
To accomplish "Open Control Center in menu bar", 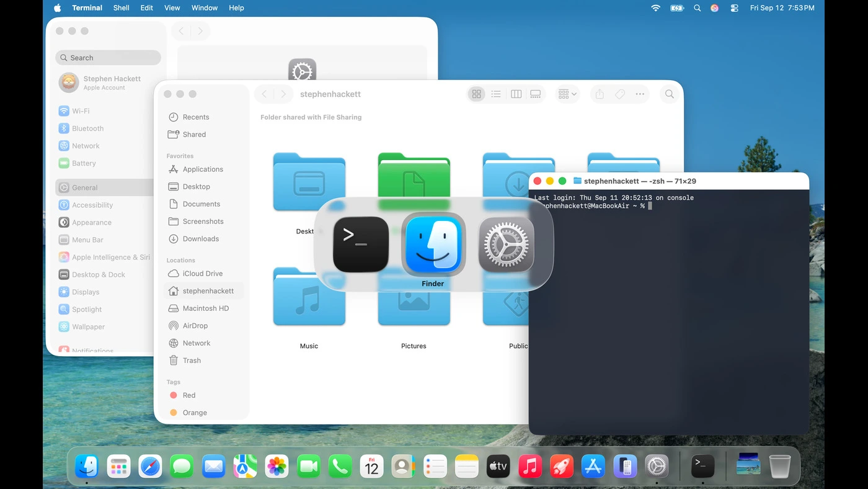I will point(734,8).
